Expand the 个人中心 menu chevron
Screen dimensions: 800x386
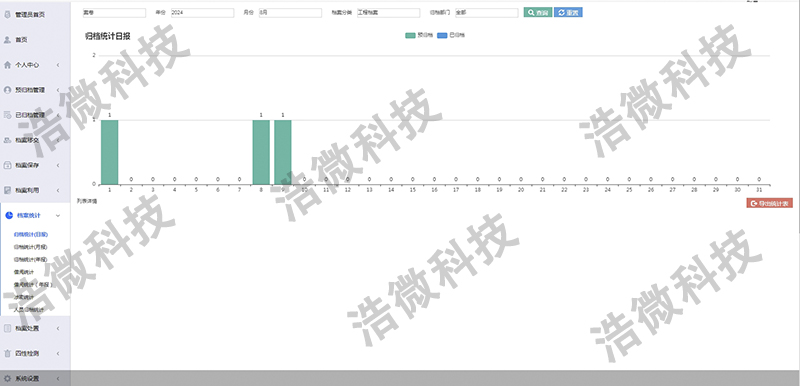pos(58,65)
